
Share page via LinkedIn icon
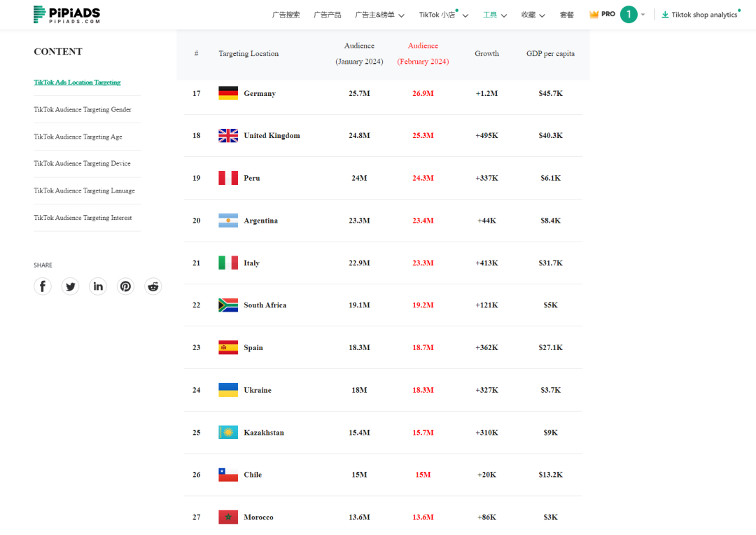[x=98, y=286]
